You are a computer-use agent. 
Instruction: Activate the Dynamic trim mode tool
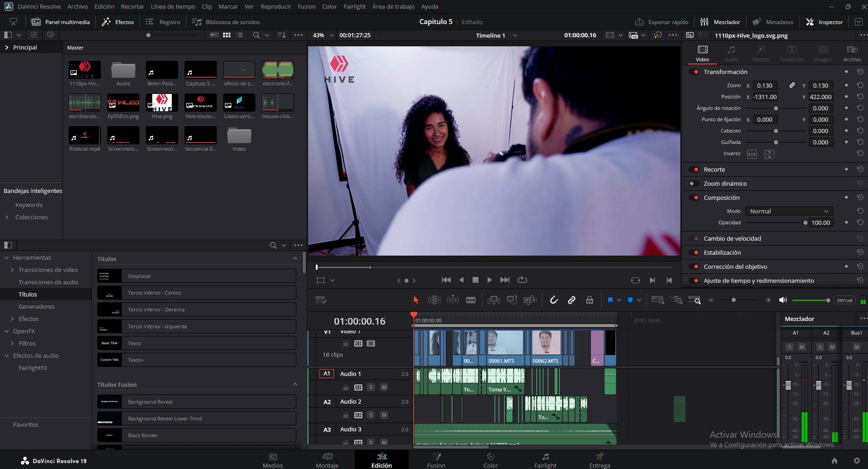453,300
